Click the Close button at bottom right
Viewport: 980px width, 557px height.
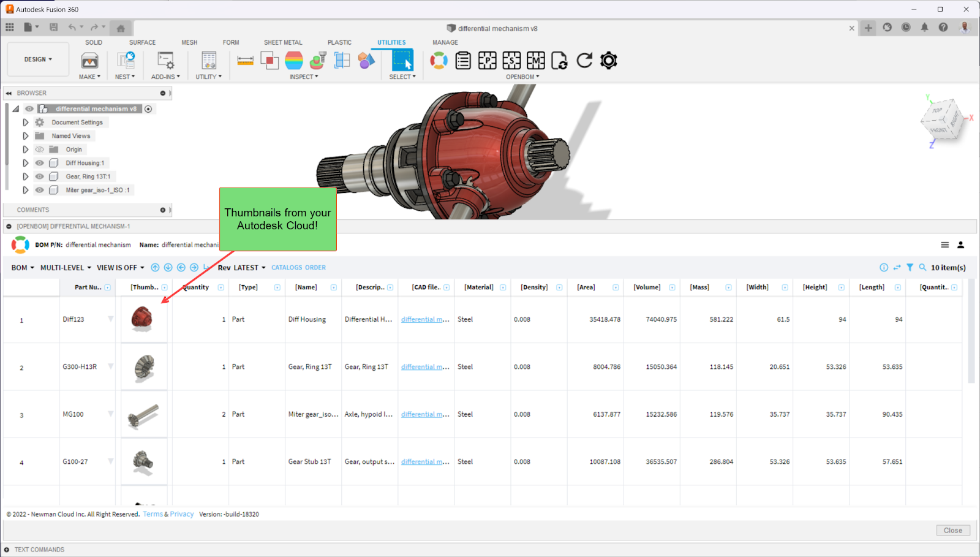pos(952,531)
